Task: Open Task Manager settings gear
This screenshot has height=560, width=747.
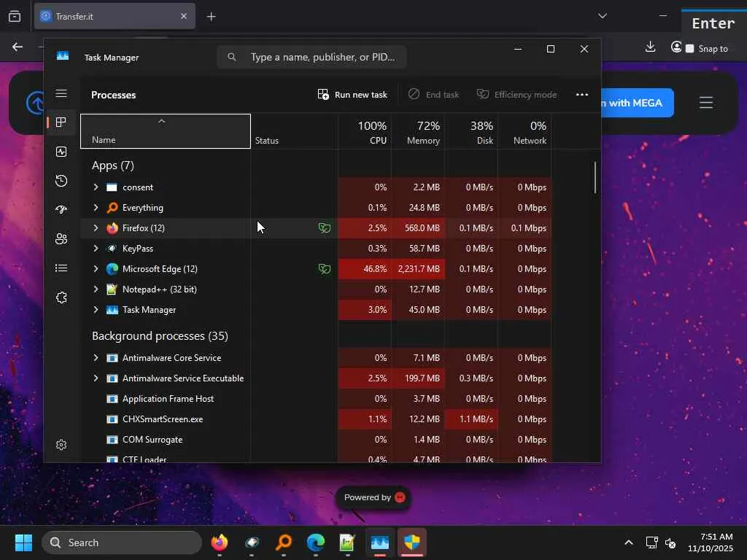Action: coord(61,445)
